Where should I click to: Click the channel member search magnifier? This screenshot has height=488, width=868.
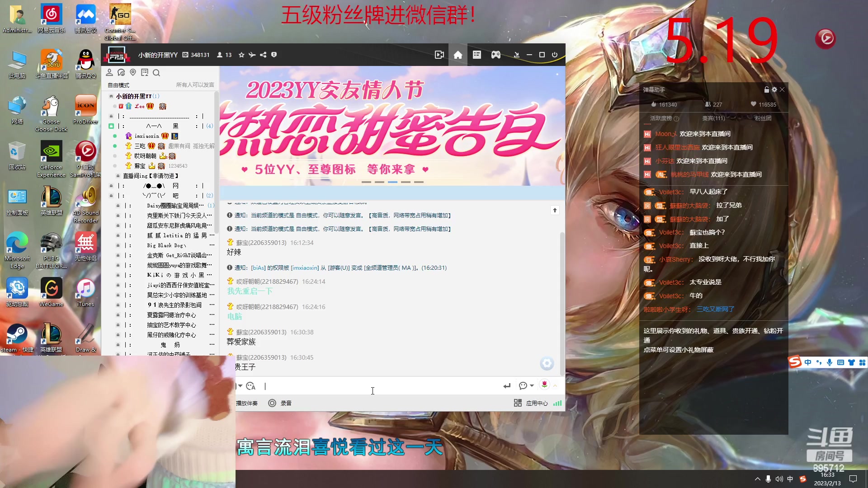(x=156, y=72)
